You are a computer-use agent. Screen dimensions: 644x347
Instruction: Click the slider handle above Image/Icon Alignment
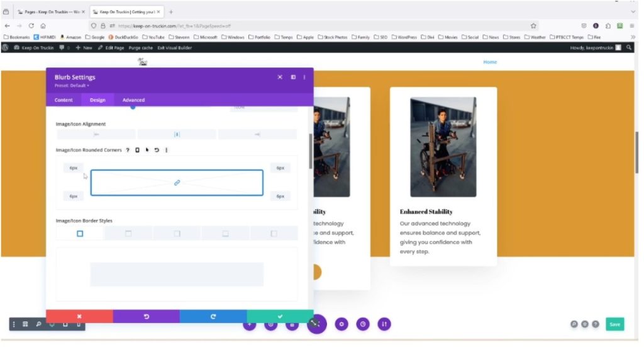(x=133, y=107)
